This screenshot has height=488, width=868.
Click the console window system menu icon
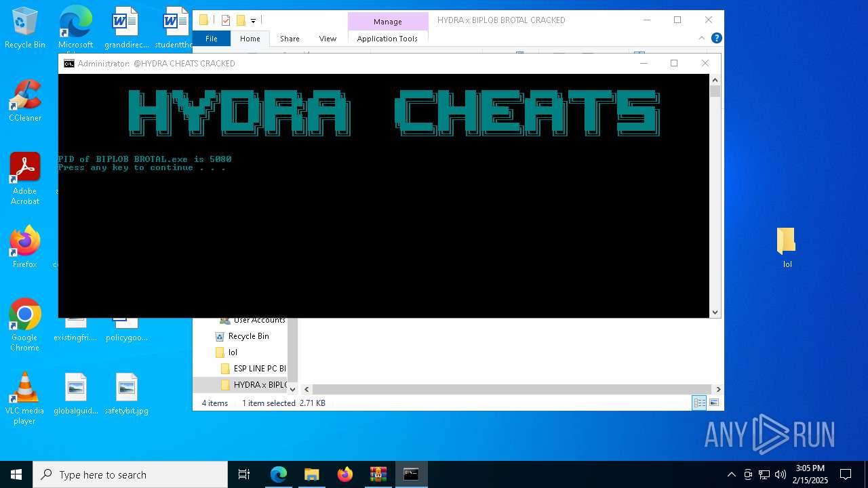(x=69, y=64)
